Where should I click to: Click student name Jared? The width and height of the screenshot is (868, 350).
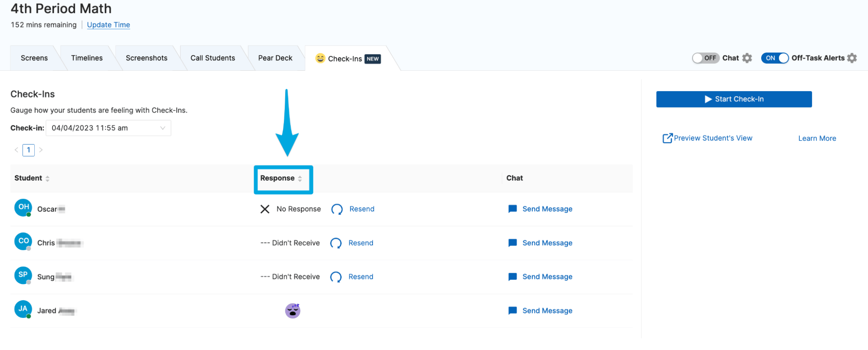[46, 310]
